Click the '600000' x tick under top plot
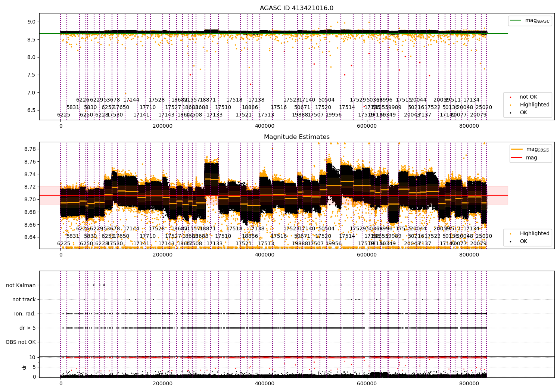The image size is (560, 392). point(367,126)
